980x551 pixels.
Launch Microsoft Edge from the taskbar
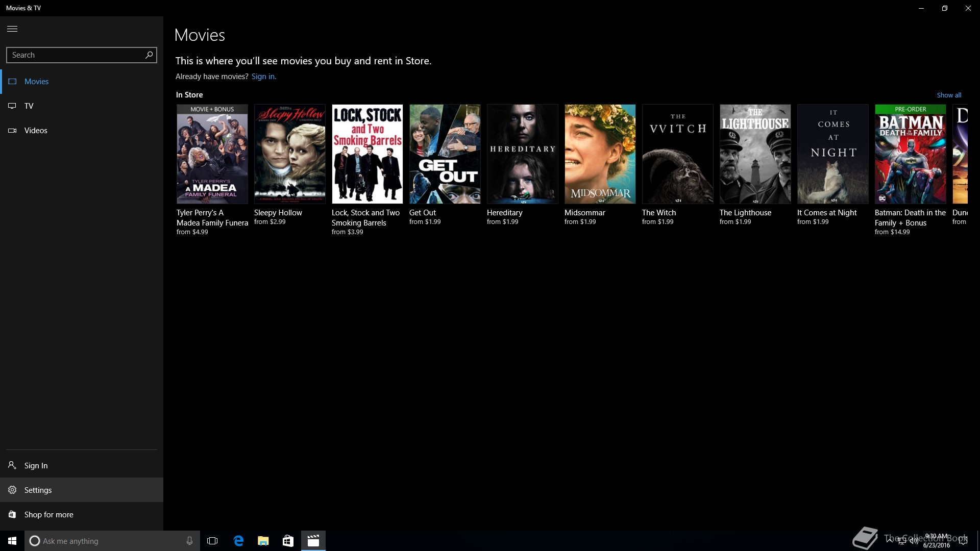click(238, 541)
